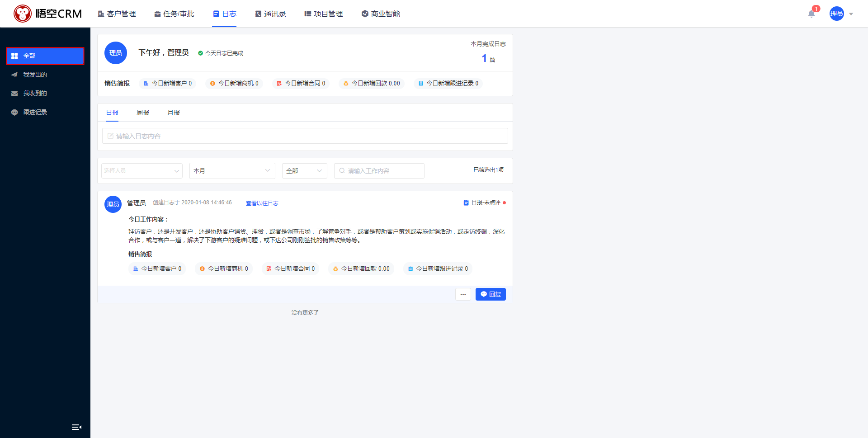Open 跟进记录 in the sidebar
868x438 pixels.
[45, 112]
